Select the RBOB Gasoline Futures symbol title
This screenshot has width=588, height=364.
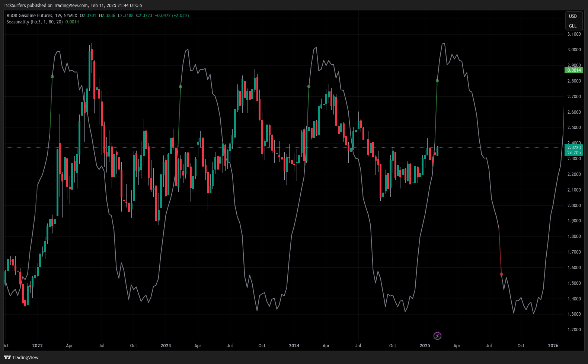click(x=42, y=16)
